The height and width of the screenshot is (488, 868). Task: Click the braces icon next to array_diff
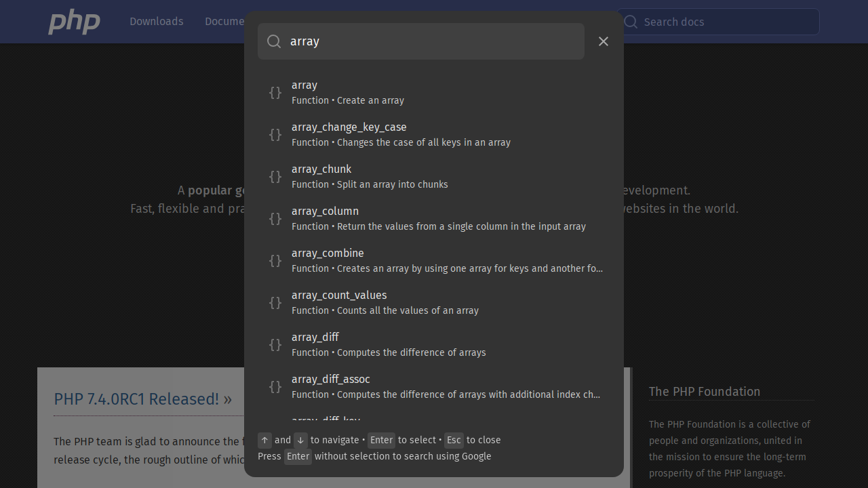(x=275, y=344)
